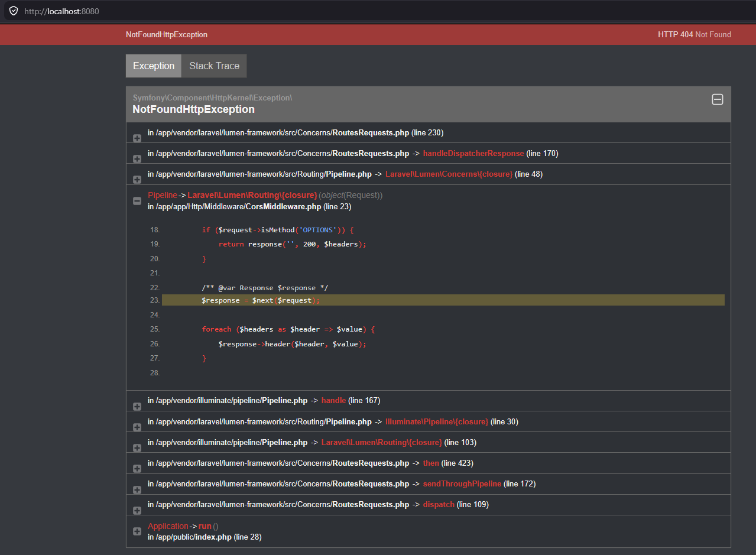Expand the dispatch line 109 trace
The image size is (756, 555).
click(x=137, y=510)
